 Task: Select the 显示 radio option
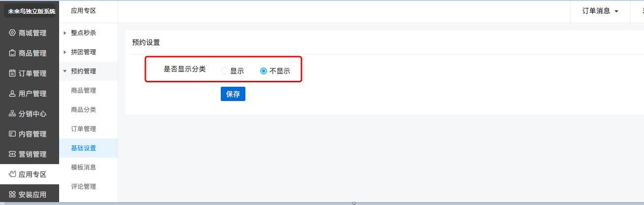click(x=225, y=71)
